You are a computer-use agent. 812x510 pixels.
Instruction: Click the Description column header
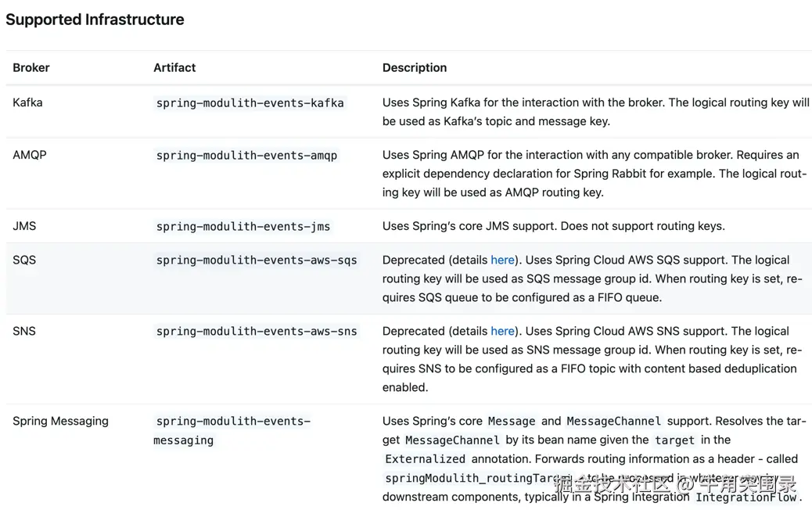click(x=414, y=67)
